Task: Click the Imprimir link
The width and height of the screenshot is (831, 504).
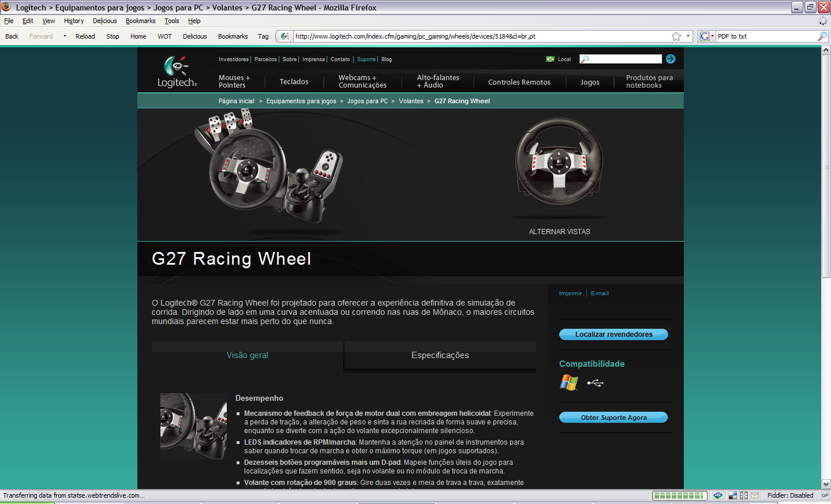Action: click(570, 293)
